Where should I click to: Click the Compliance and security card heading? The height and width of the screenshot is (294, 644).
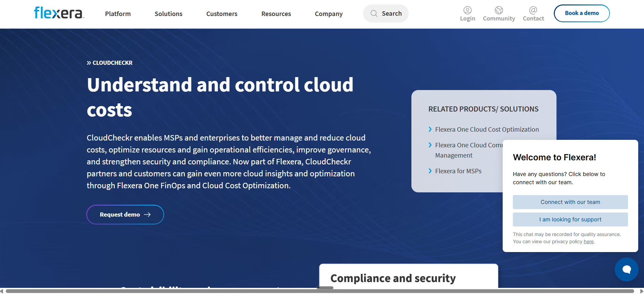(x=393, y=278)
